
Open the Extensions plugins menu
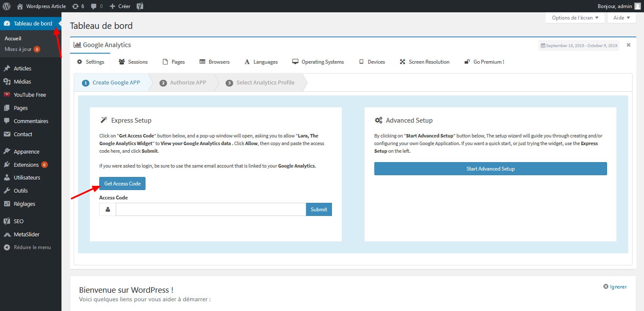pos(31,165)
